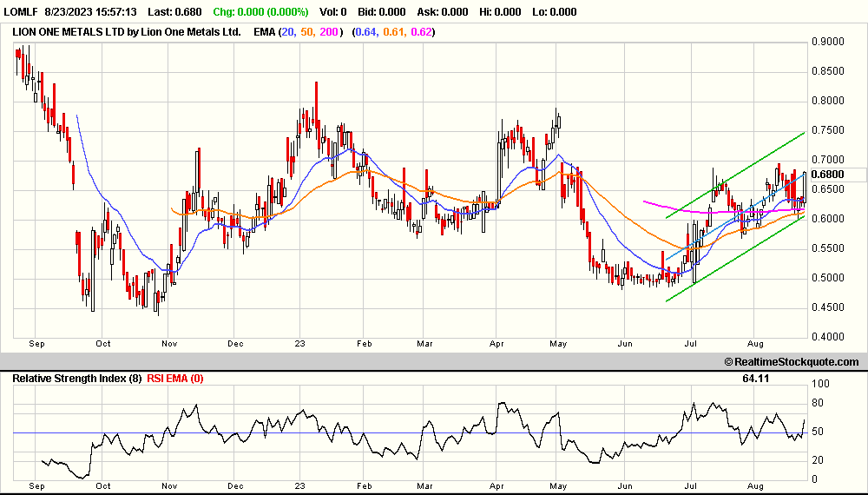Click the Chg: 0.000 (0.000%) value

(262, 12)
